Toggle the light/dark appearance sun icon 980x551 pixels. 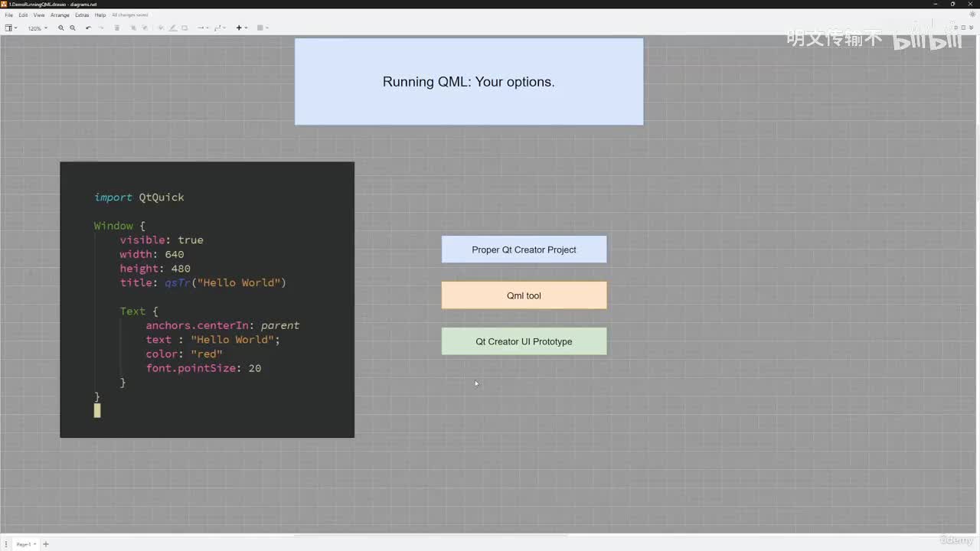point(972,15)
